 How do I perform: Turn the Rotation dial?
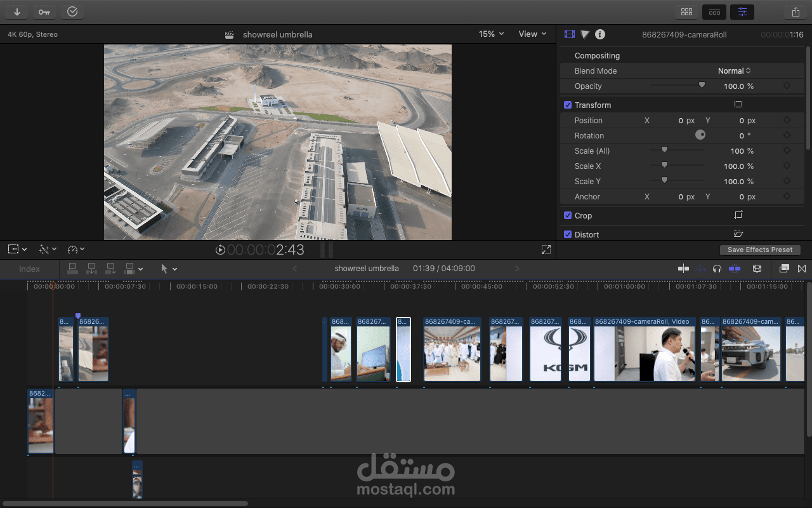coord(700,135)
